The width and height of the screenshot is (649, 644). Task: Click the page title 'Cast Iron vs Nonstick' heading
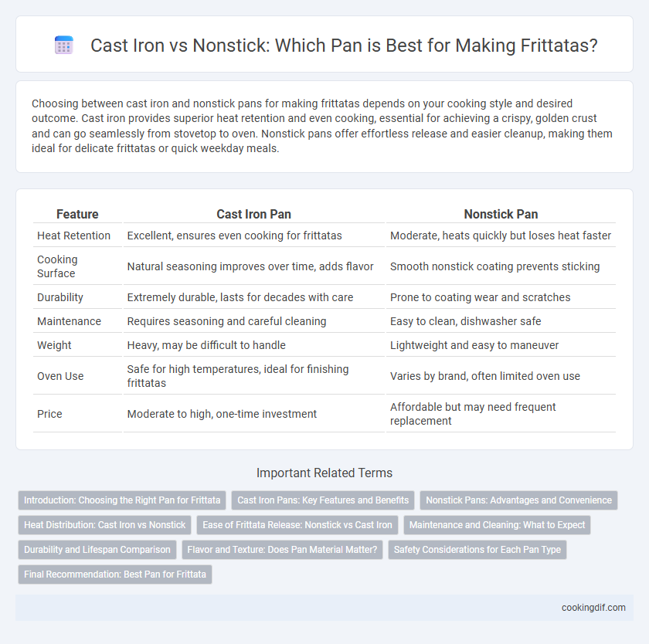pos(344,45)
